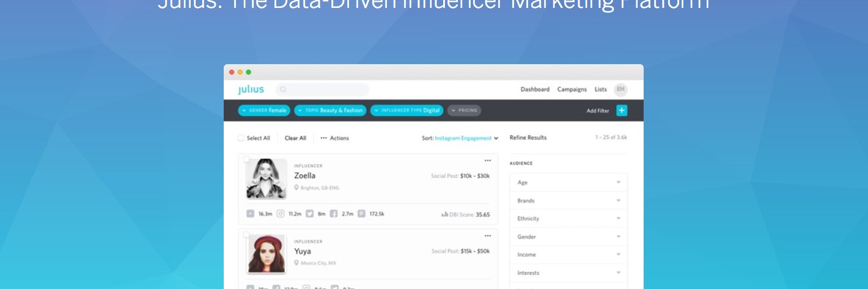Click Clear All
The image size is (868, 289).
[x=295, y=138]
